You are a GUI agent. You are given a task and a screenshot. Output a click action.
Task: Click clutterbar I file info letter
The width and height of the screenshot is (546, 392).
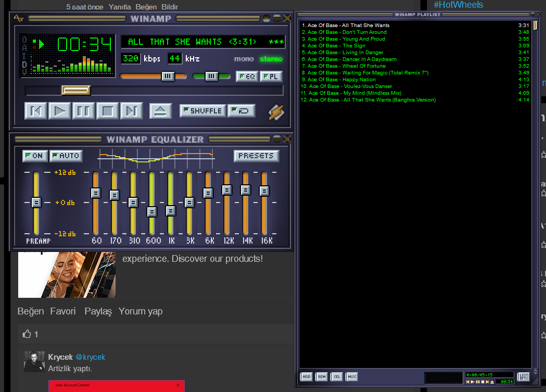click(24, 56)
